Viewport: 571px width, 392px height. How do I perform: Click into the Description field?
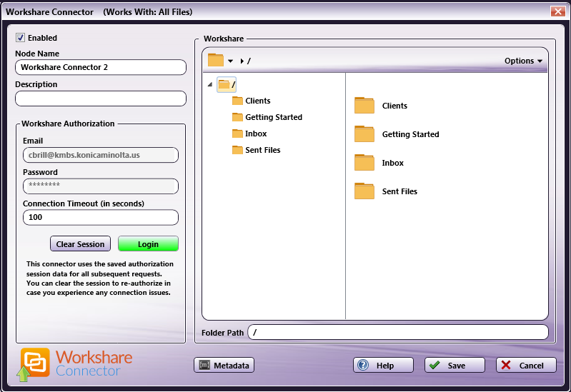(x=101, y=99)
